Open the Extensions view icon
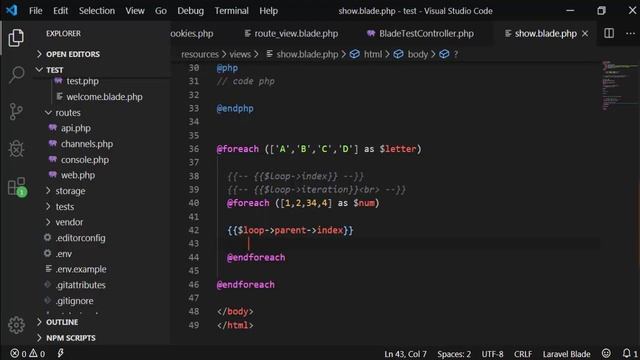The image size is (640, 360). (17, 187)
